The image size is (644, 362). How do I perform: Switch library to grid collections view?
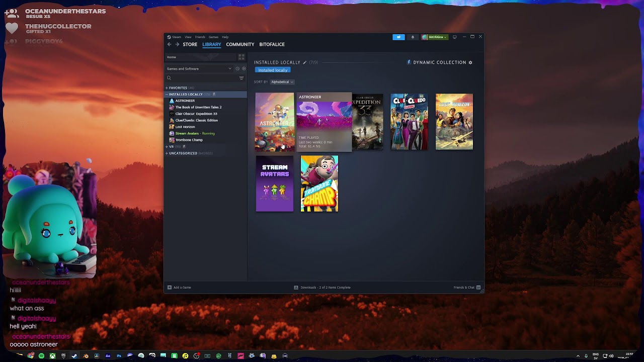point(242,57)
